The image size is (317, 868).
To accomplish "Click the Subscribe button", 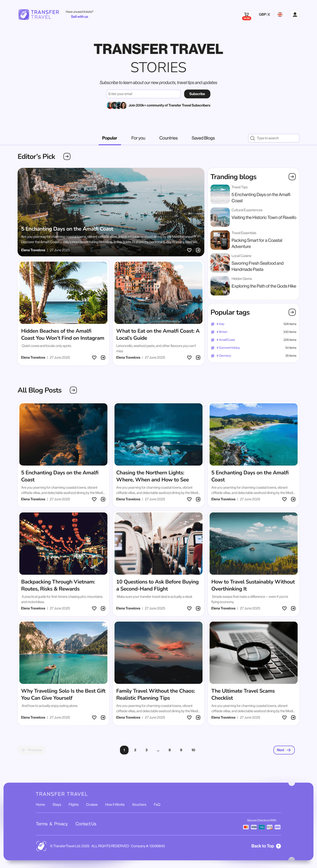I will [x=197, y=94].
